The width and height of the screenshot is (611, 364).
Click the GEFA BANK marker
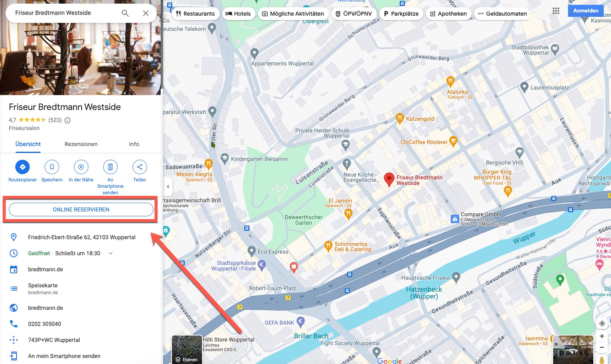(x=300, y=321)
